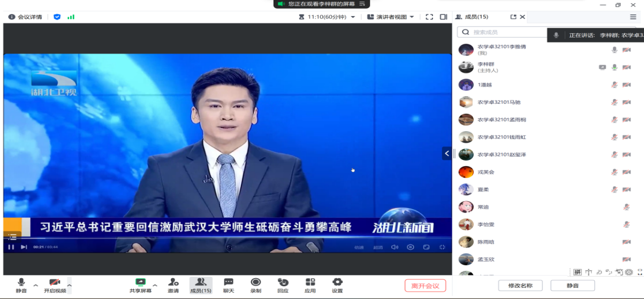Enter full screen from the top bar

[x=429, y=17]
